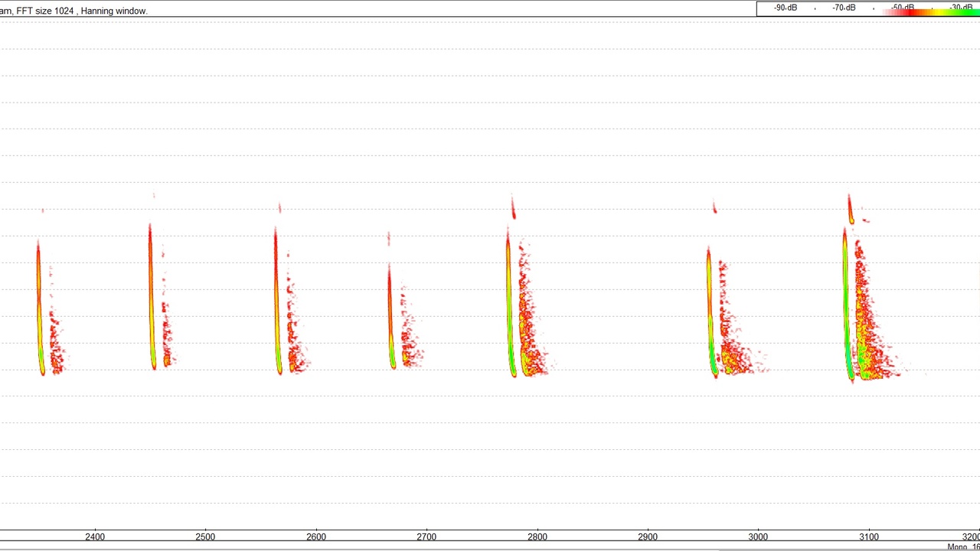The height and width of the screenshot is (551, 980).
Task: Click the tick between -90 dB and -70 dB
Action: (x=815, y=8)
